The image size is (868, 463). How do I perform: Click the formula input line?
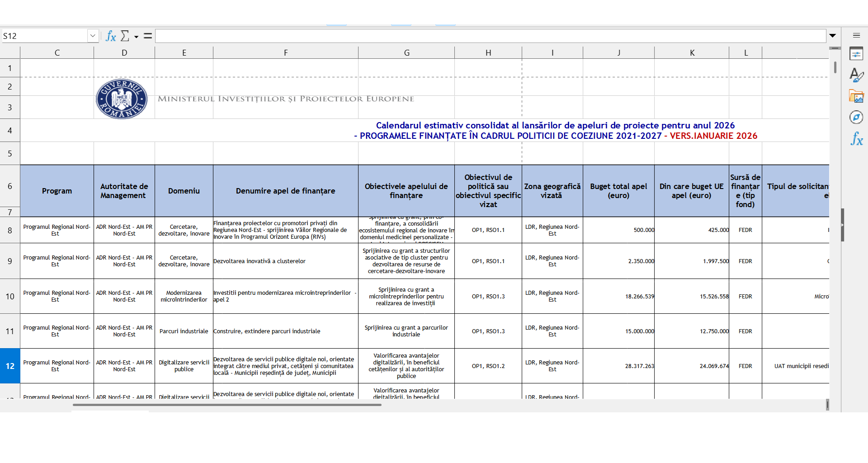point(490,36)
